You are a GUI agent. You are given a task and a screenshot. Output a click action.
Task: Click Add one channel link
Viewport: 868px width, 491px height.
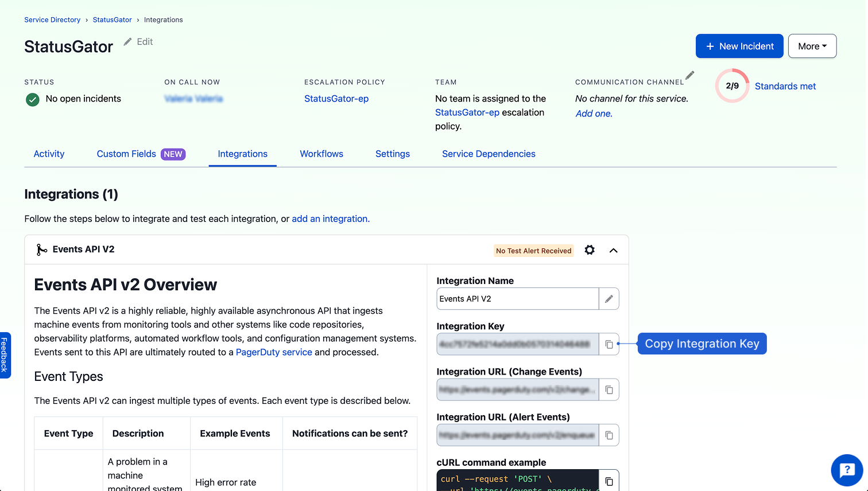pos(594,114)
